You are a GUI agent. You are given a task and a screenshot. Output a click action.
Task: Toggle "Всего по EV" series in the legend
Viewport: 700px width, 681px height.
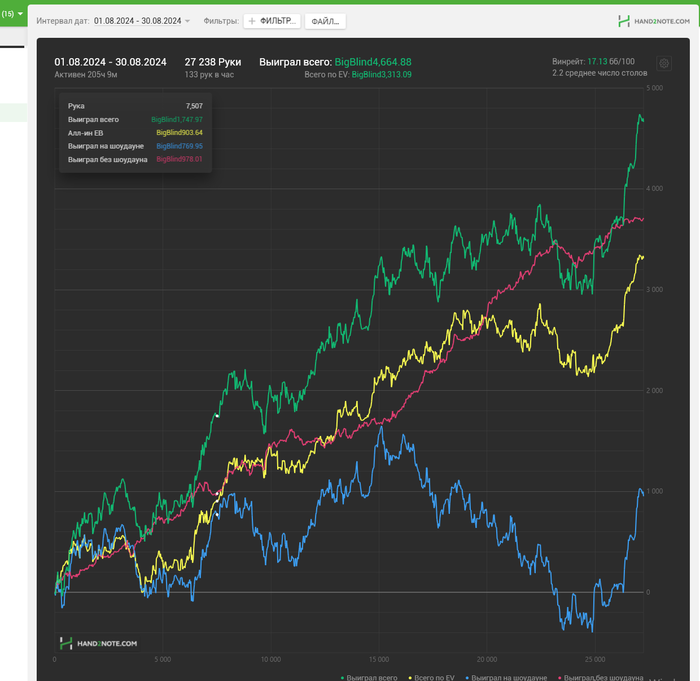tap(432, 677)
